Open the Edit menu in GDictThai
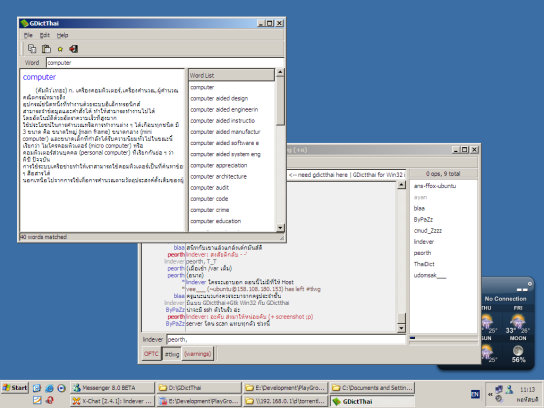This screenshot has height=408, width=544. click(45, 35)
